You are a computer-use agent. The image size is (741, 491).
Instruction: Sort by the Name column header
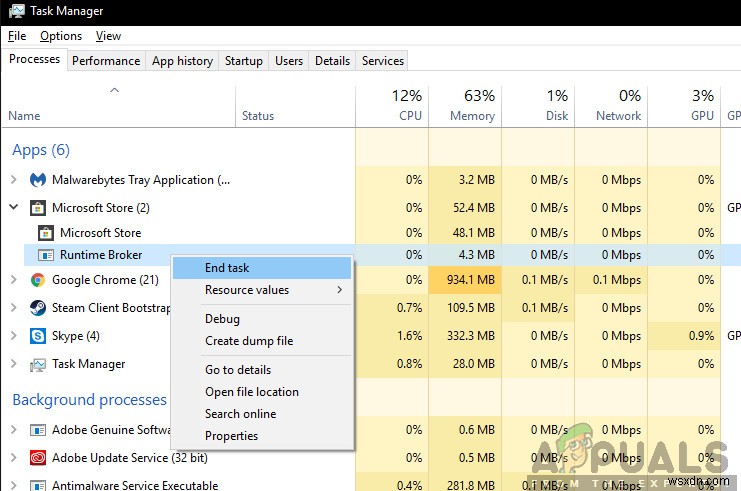pyautogui.click(x=118, y=107)
